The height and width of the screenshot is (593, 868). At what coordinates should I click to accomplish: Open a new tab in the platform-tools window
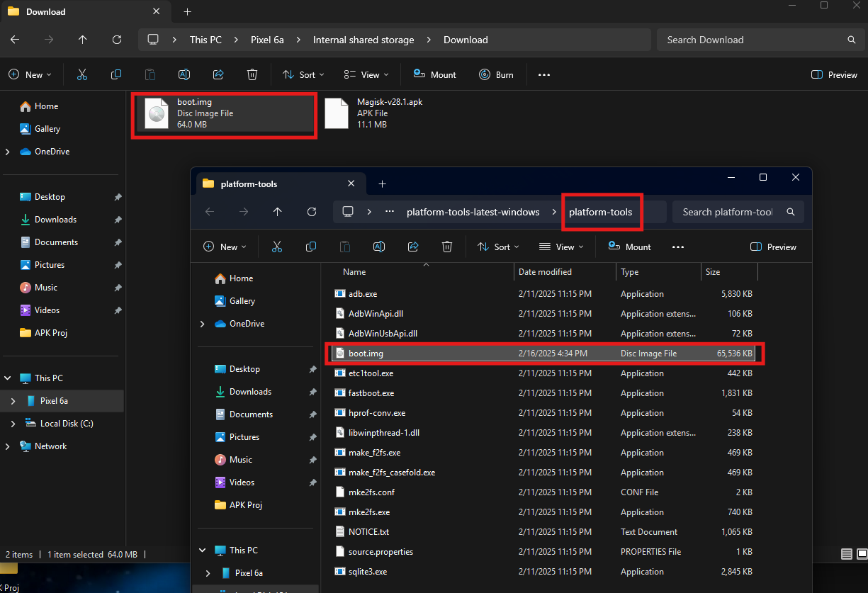tap(382, 183)
